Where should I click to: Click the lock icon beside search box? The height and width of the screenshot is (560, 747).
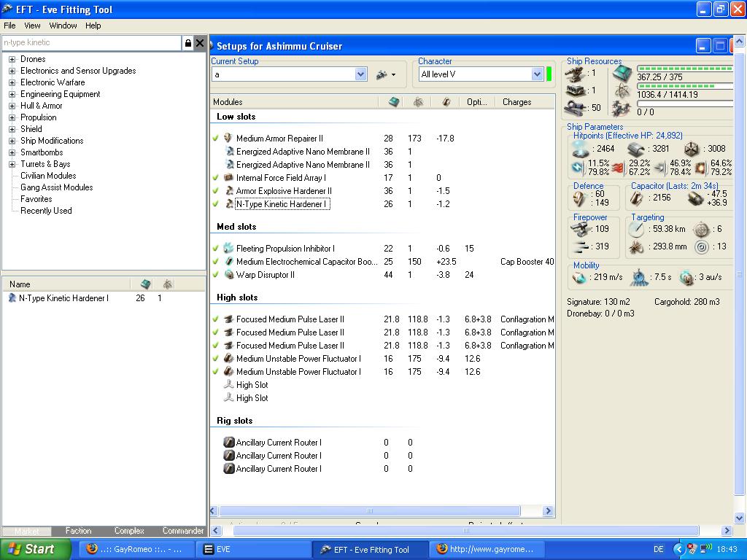pyautogui.click(x=188, y=43)
